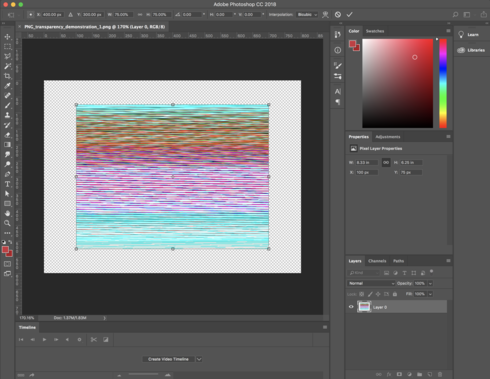Toggle Quick Mask mode
Image resolution: width=490 pixels, height=379 pixels.
point(7,264)
